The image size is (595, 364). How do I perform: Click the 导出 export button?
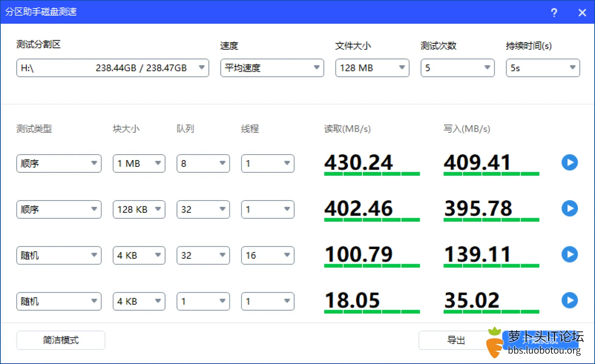point(456,340)
